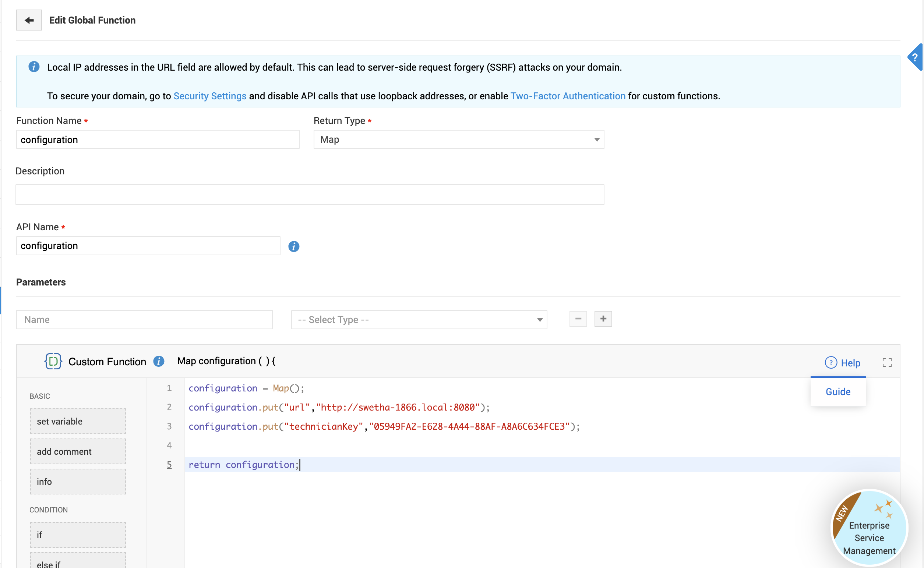Follow the Two-Factor Authentication link
The height and width of the screenshot is (568, 924).
tap(568, 96)
